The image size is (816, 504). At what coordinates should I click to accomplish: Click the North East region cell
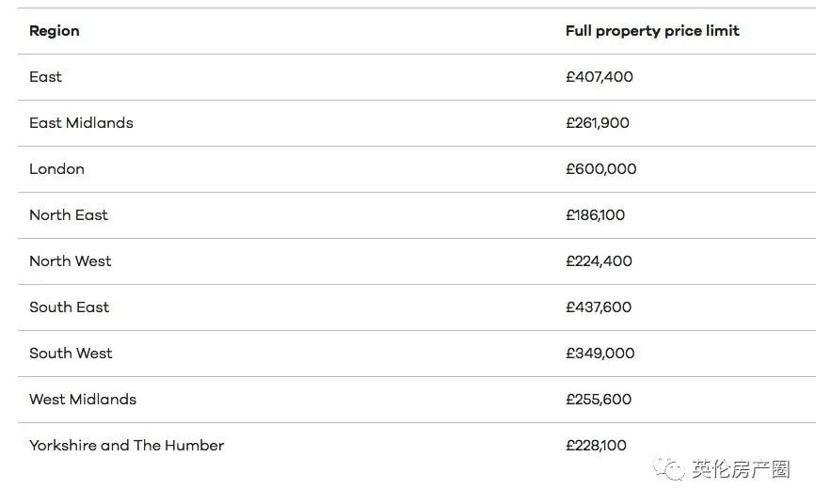(x=69, y=214)
